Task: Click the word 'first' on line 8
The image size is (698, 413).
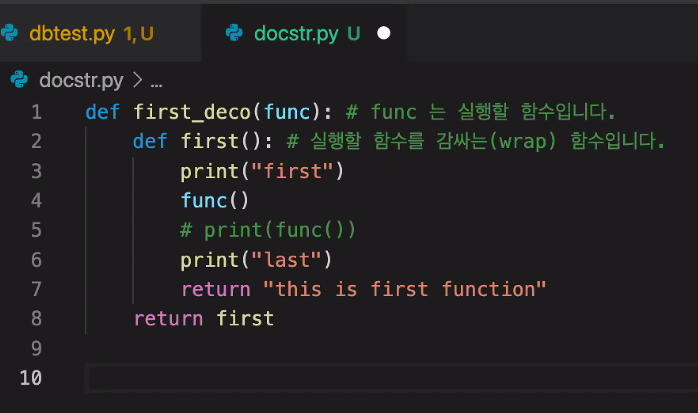Action: [x=245, y=319]
